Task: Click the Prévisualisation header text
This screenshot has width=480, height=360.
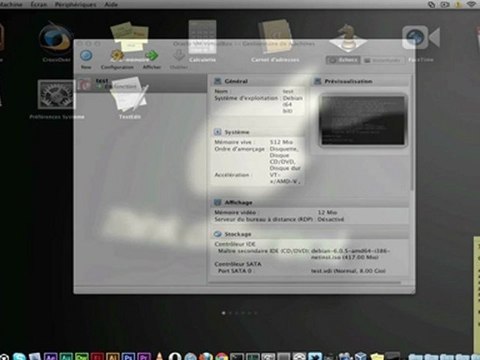Action: (x=348, y=81)
